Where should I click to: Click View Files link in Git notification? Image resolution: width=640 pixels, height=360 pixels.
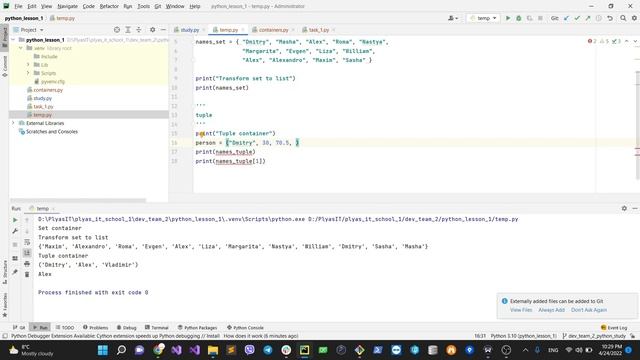coord(521,310)
